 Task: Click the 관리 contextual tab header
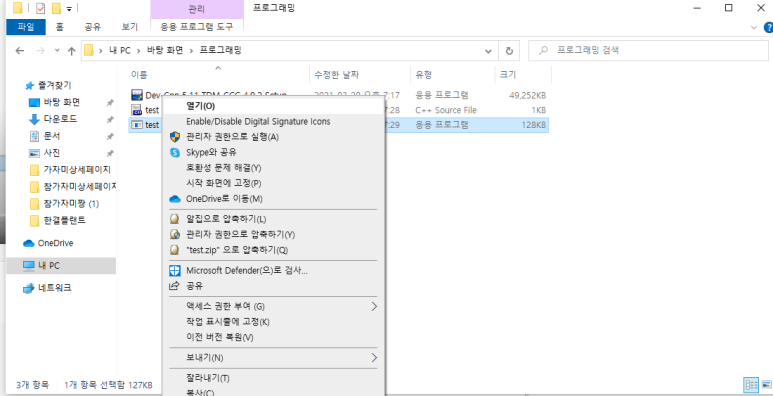[x=197, y=9]
